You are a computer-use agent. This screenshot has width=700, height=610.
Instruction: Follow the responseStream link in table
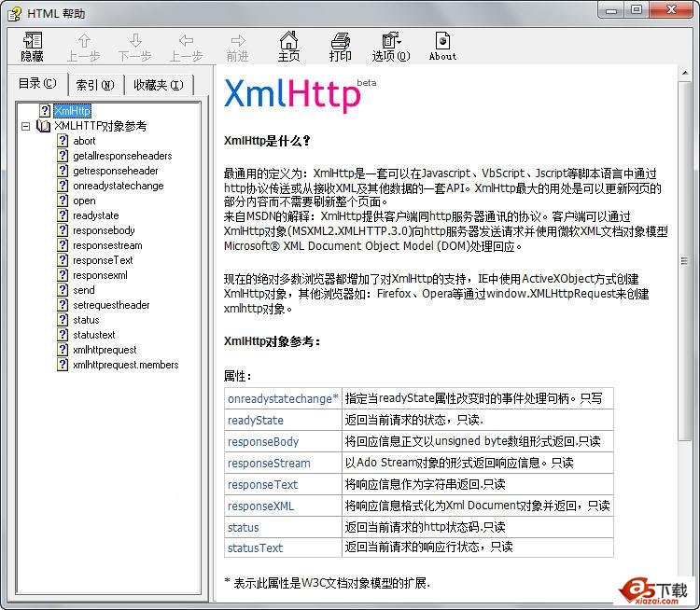point(269,464)
